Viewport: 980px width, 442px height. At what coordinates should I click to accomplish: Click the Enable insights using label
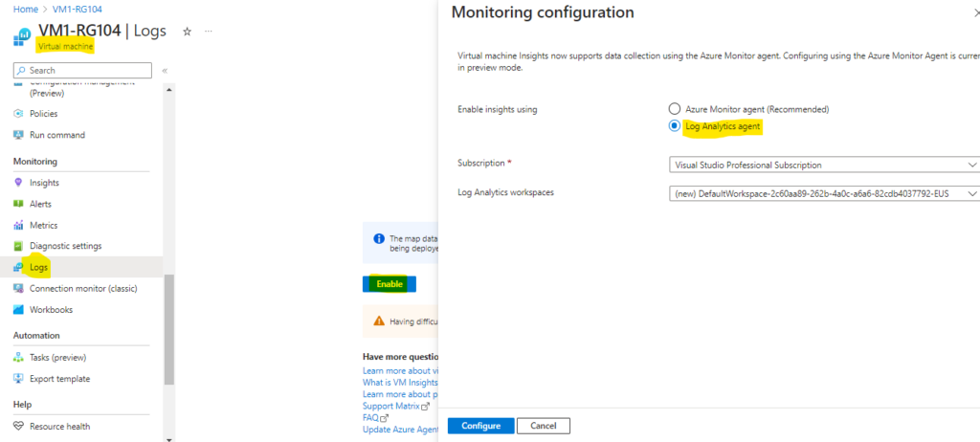tap(498, 109)
